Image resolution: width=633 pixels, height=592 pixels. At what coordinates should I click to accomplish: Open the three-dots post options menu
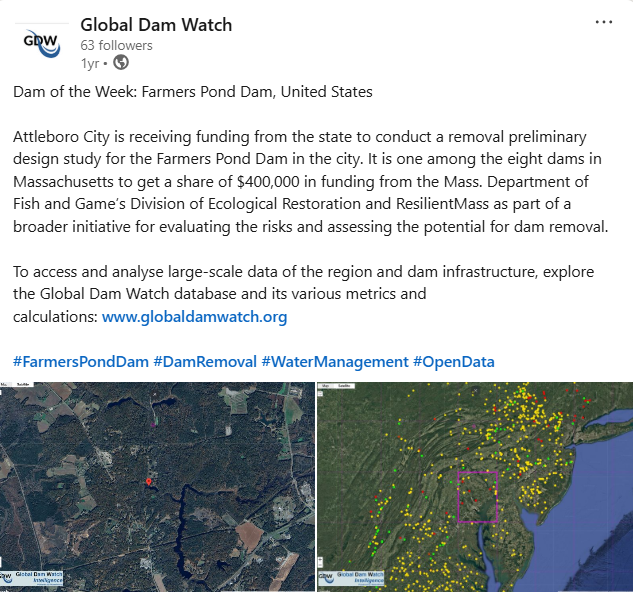603,23
